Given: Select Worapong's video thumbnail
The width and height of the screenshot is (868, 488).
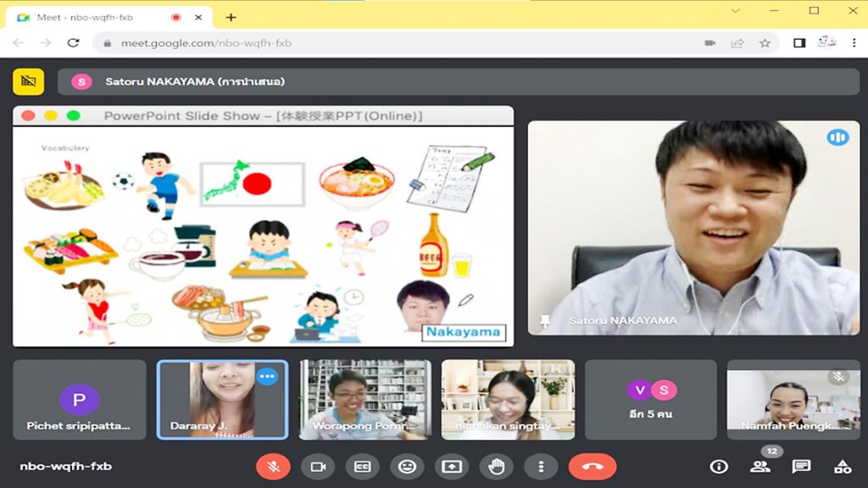Looking at the screenshot, I should 365,399.
